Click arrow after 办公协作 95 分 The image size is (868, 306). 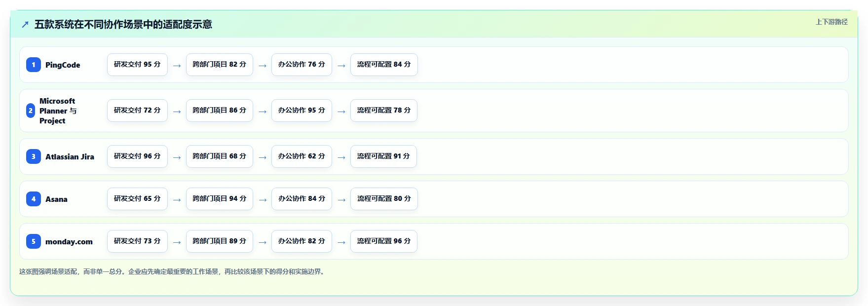pyautogui.click(x=341, y=112)
